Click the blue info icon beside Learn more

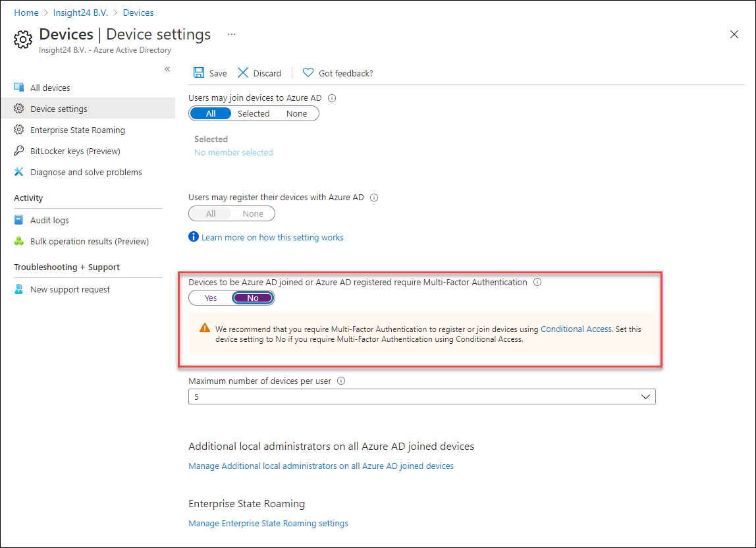click(x=194, y=237)
